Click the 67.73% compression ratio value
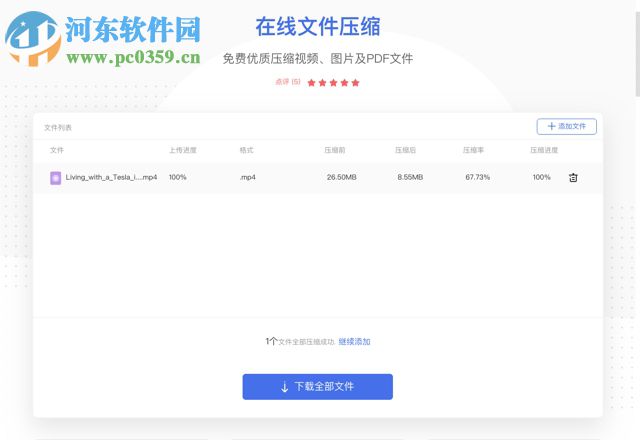The image size is (640, 440). 478,177
